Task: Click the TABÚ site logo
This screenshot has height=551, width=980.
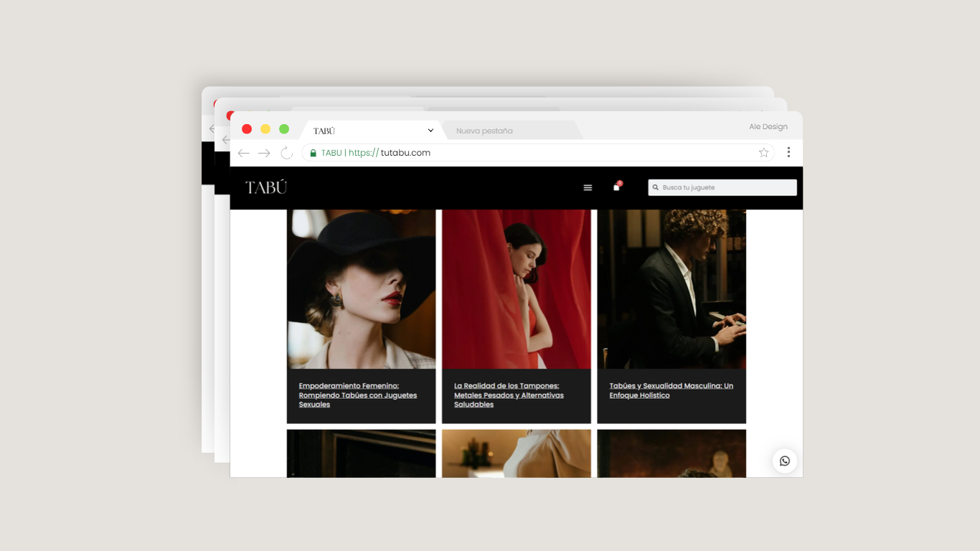Action: pos(266,188)
